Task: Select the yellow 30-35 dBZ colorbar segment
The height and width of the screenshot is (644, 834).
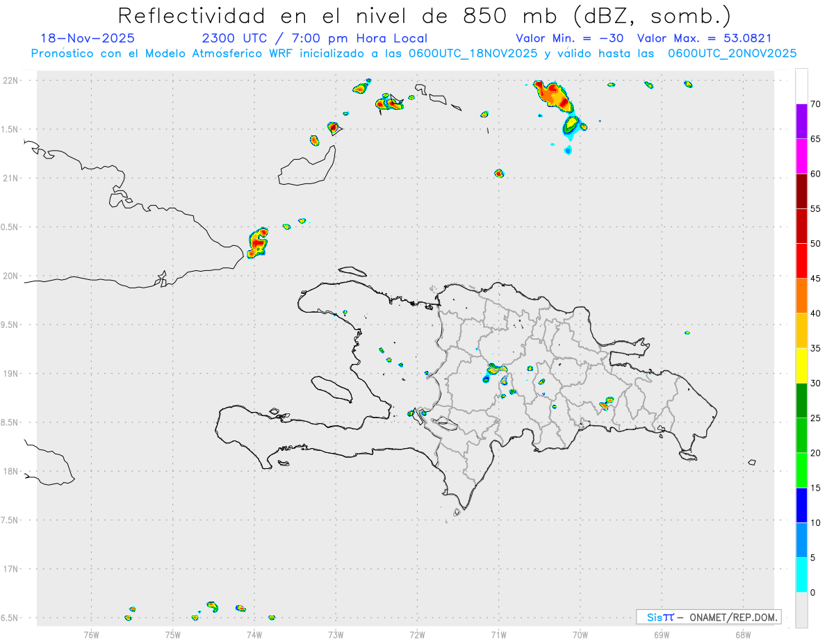Action: click(801, 365)
